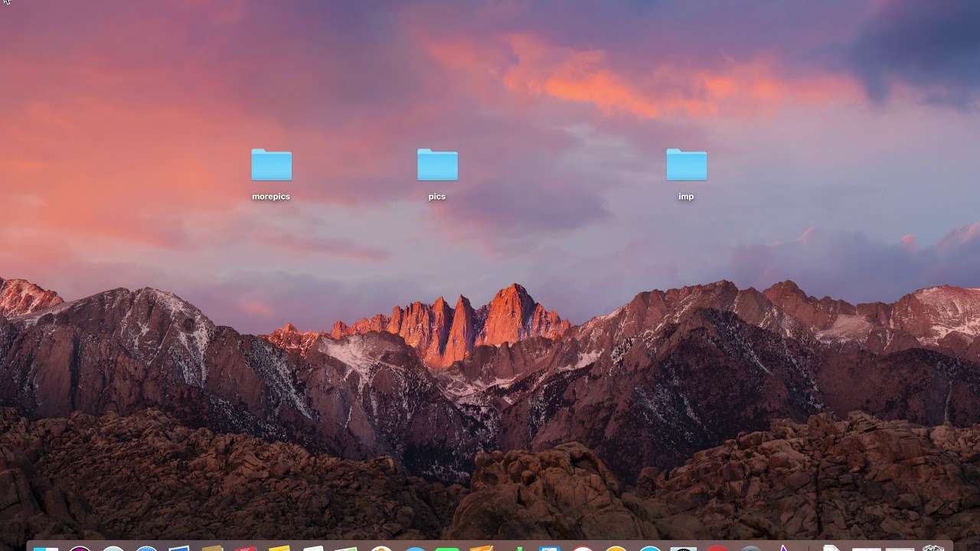Select the pics folder icon
Viewport: 980px width, 551px height.
tap(437, 165)
